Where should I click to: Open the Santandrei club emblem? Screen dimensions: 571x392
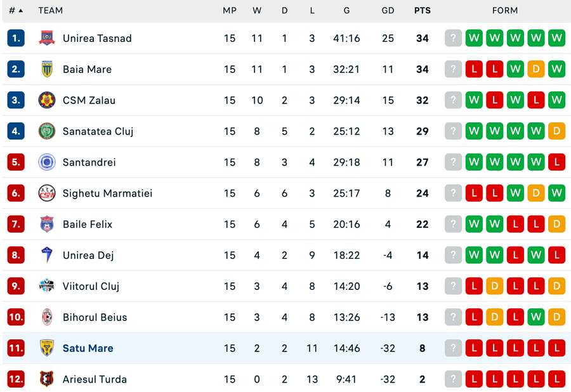pyautogui.click(x=46, y=162)
